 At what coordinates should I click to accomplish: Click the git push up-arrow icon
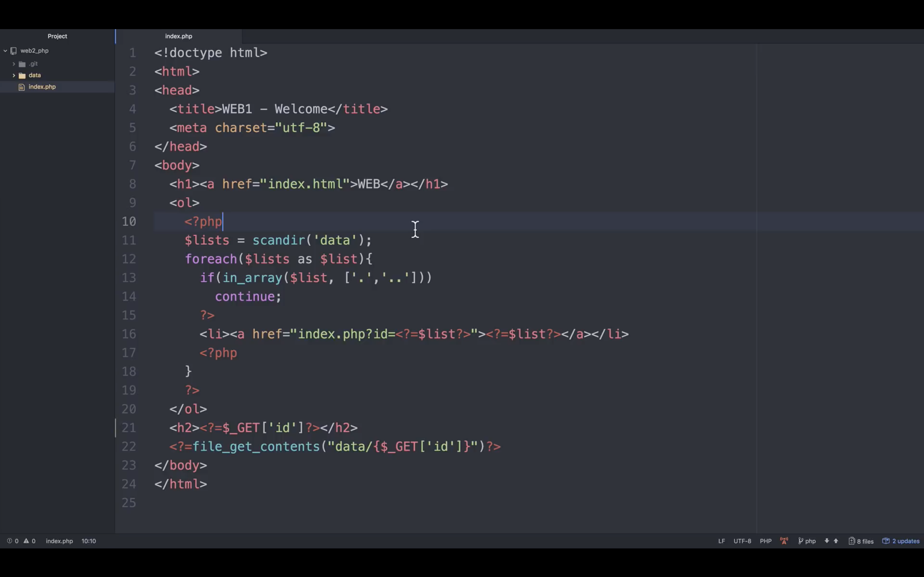point(836,541)
